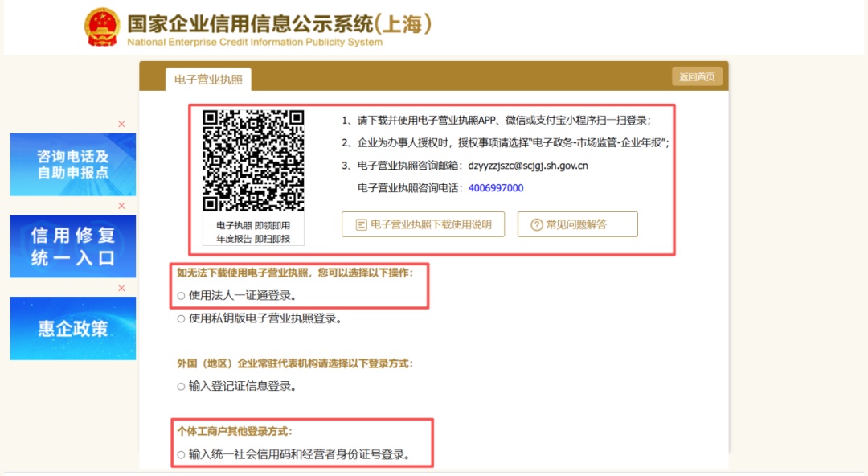868x476 pixels.
Task: Select 使用法人一证通登录 radio option
Action: tap(181, 296)
